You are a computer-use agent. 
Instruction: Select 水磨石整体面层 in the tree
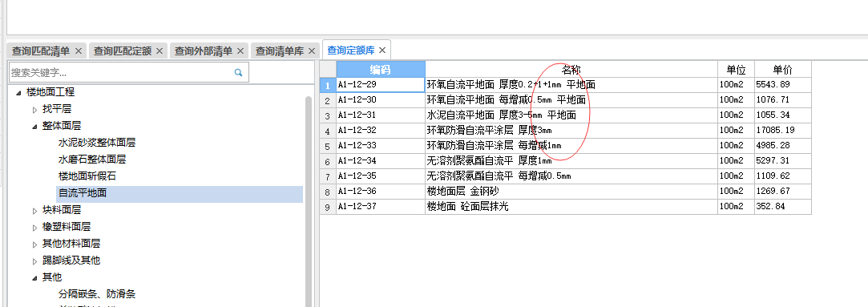[92, 160]
